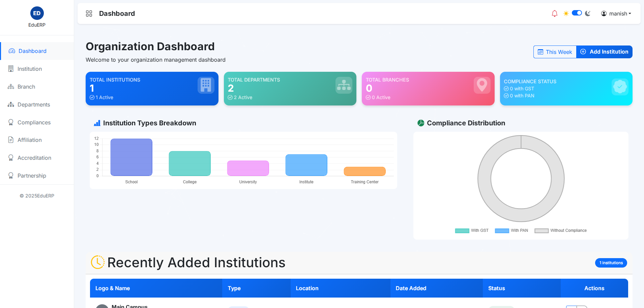Image resolution: width=644 pixels, height=308 pixels.
Task: Click the EduERP logo badge
Action: coord(37,13)
